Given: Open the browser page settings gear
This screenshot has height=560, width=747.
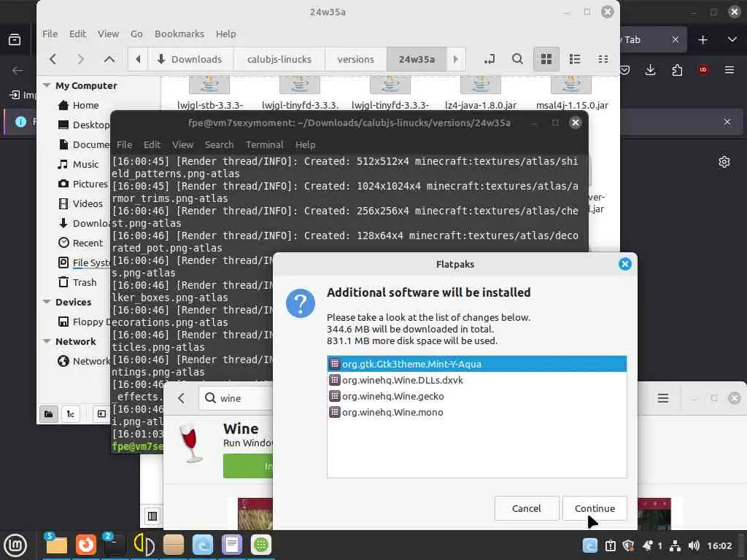Looking at the screenshot, I should [724, 162].
